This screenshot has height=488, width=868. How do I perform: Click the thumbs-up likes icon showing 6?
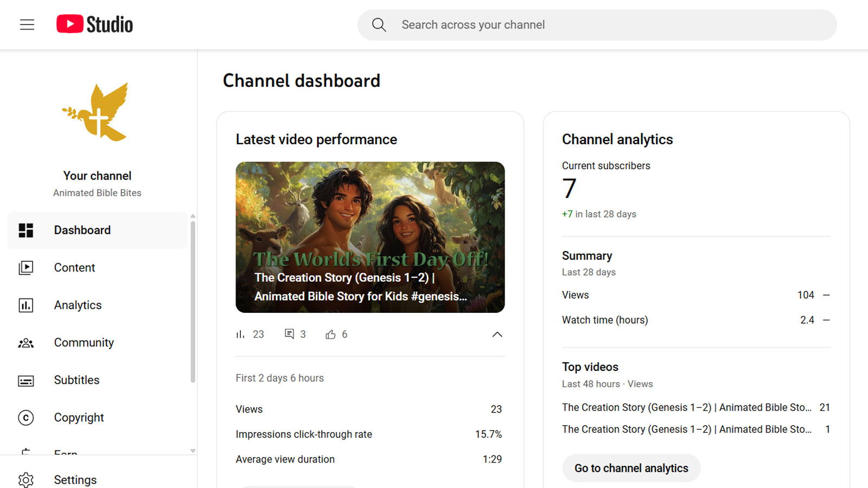point(330,335)
